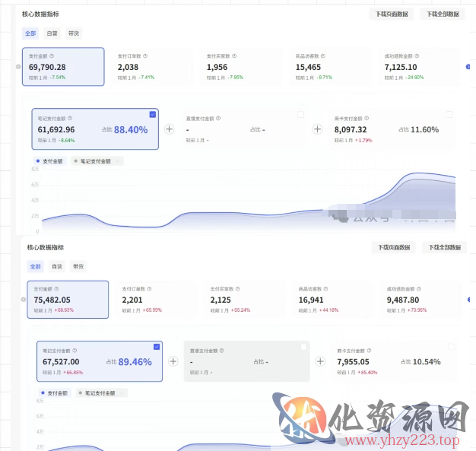The width and height of the screenshot is (476, 451).
Task: Click right carousel arrow beside 9,487.80 card
Action: [469, 300]
